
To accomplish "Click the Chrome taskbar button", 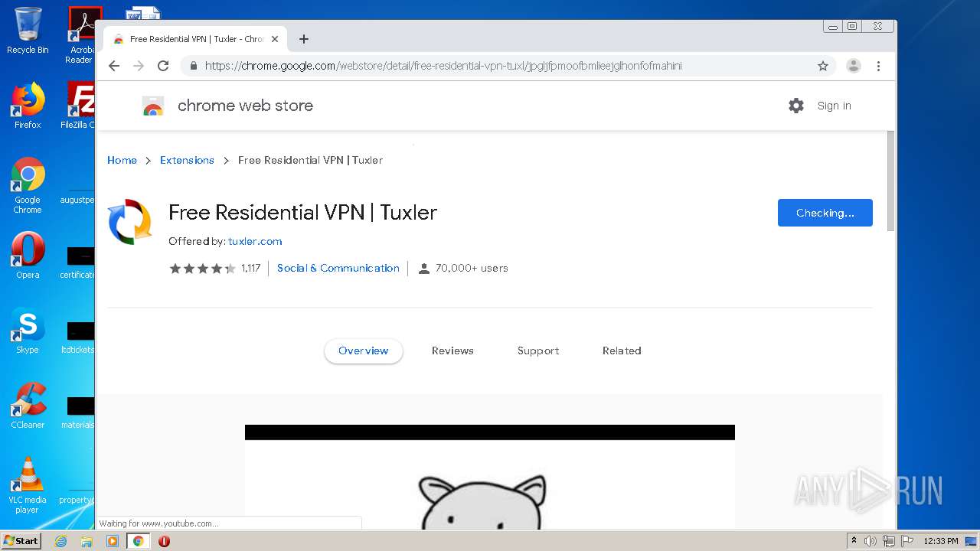I will [139, 541].
